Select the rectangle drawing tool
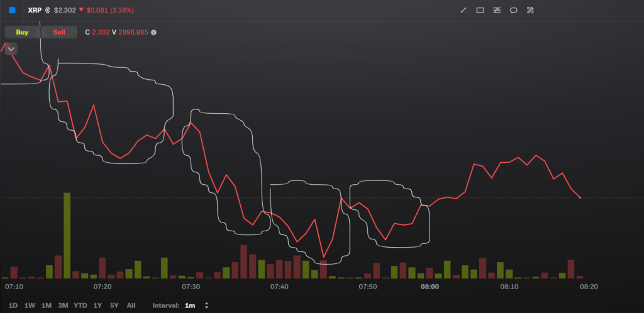The width and height of the screenshot is (644, 313). pyautogui.click(x=480, y=10)
